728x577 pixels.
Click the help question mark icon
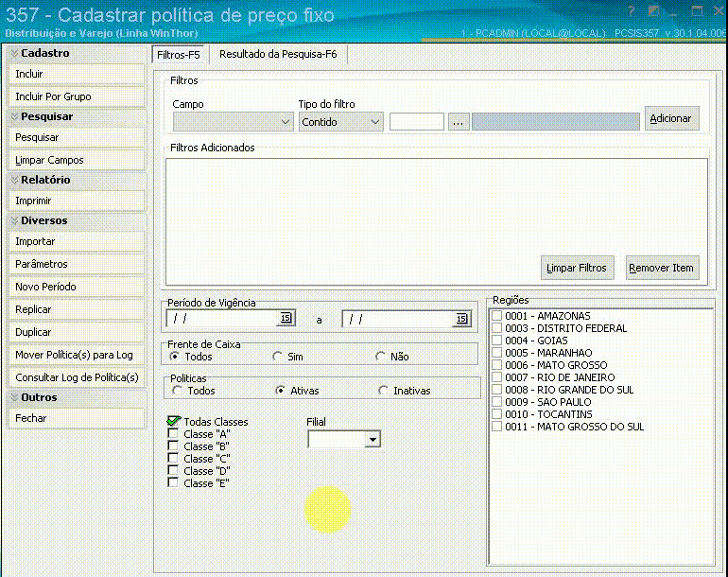[631, 11]
